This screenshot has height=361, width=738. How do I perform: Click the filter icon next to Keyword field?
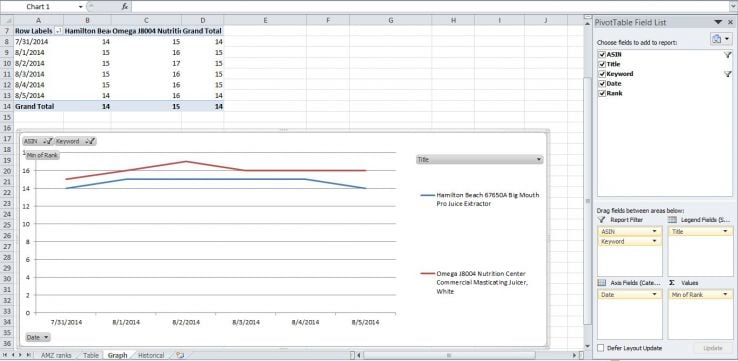[727, 74]
